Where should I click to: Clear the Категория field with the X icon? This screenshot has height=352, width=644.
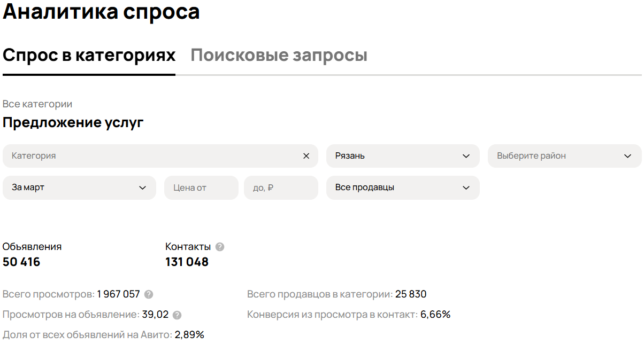306,156
